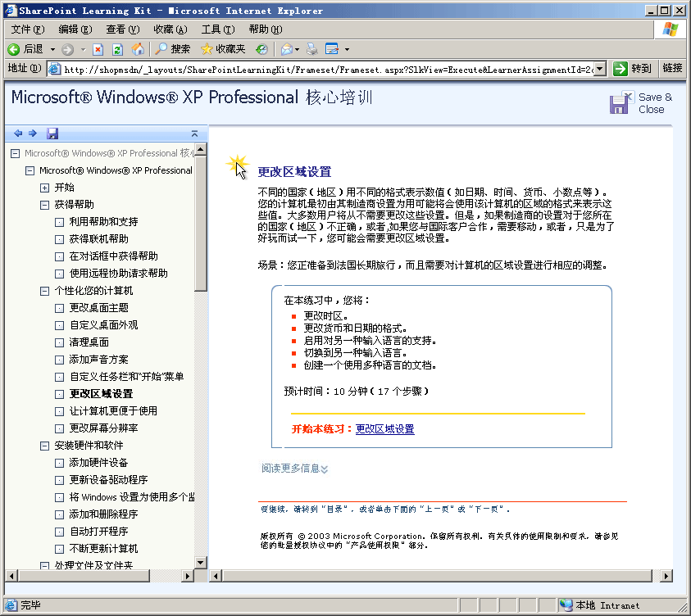Stop loading the page
Screen dimensions: 691x616
click(x=98, y=49)
